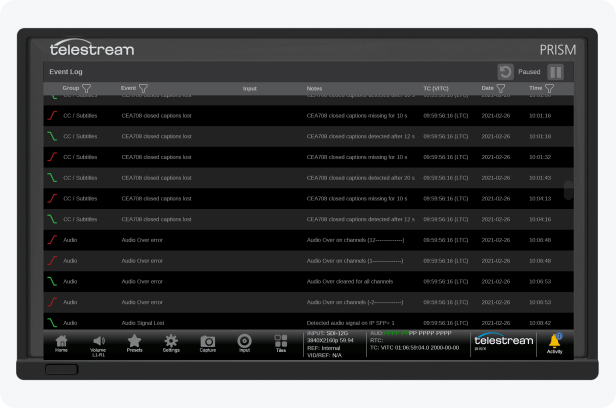Viewport: 616px width, 408px height.
Task: Open the Event column filter funnel
Action: 143,88
